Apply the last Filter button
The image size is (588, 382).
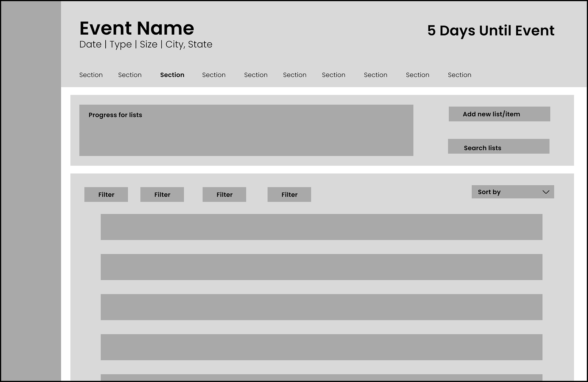pos(289,195)
